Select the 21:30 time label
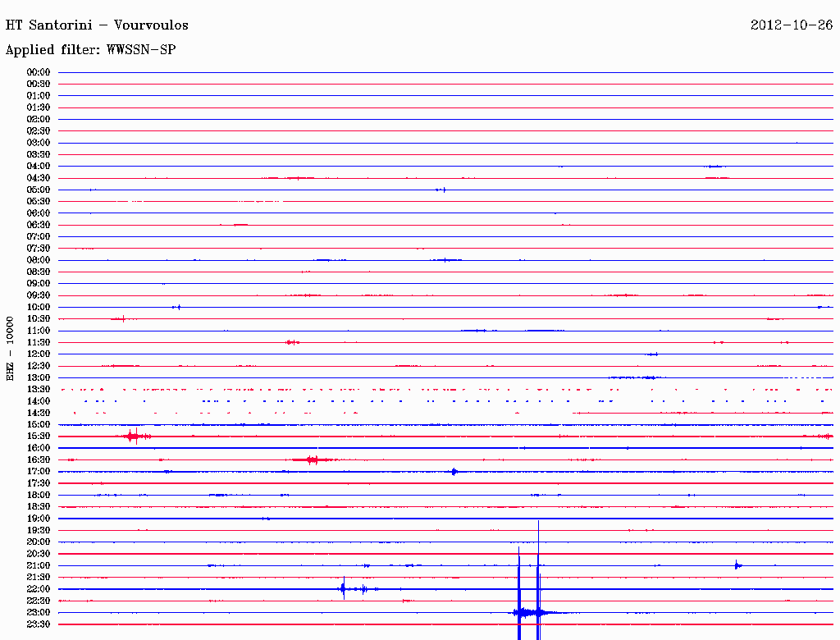Viewport: 840px width, 640px height. click(x=39, y=578)
